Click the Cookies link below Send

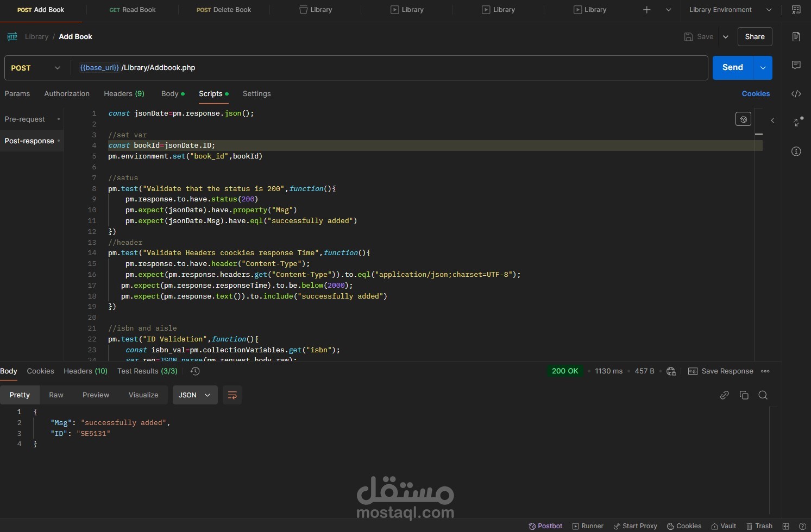tap(756, 94)
